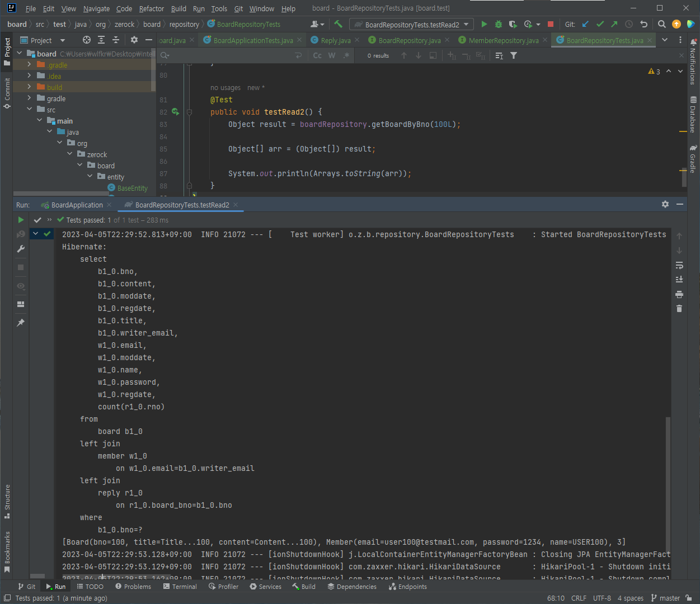Expand the .gradle folder
The image size is (700, 604).
30,65
